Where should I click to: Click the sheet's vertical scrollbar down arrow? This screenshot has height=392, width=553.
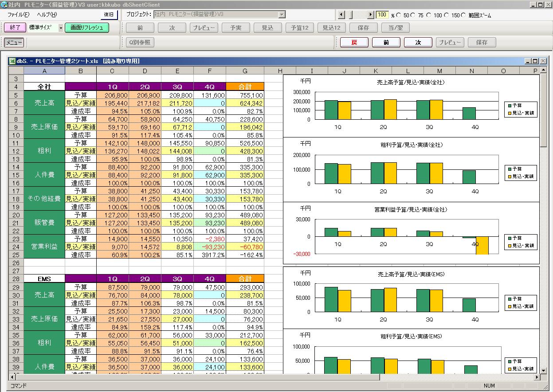[544, 370]
